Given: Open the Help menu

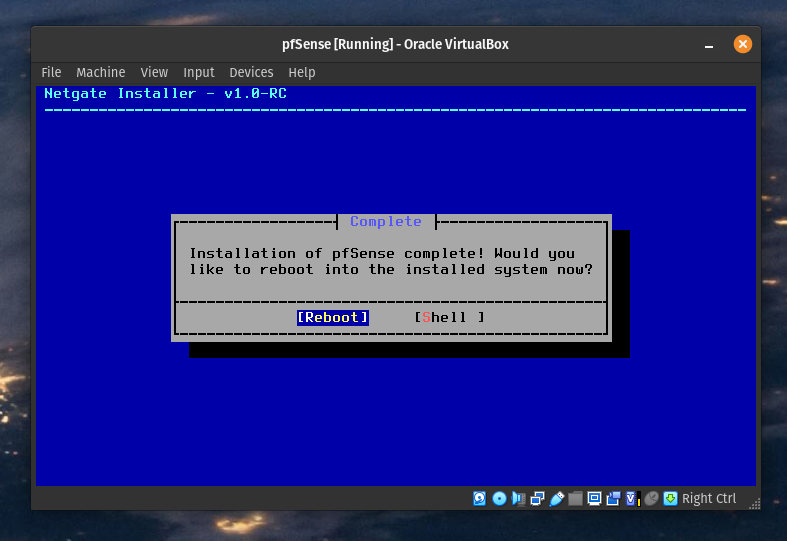Looking at the screenshot, I should [x=301, y=72].
